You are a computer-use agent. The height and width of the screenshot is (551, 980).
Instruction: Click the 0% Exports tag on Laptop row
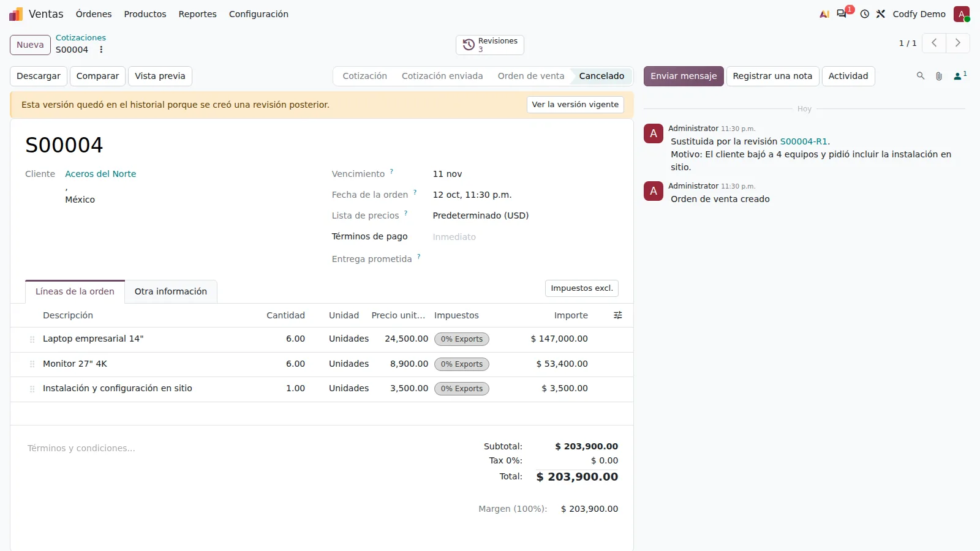pyautogui.click(x=462, y=339)
